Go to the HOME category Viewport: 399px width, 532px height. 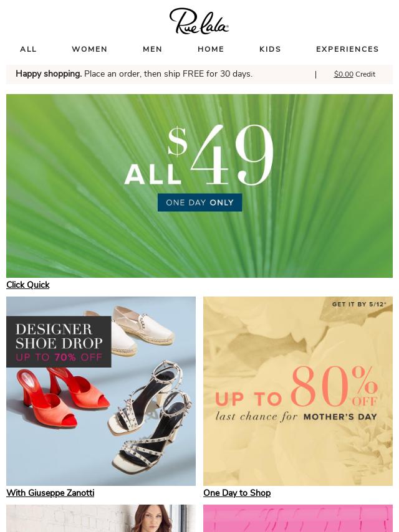tap(211, 49)
